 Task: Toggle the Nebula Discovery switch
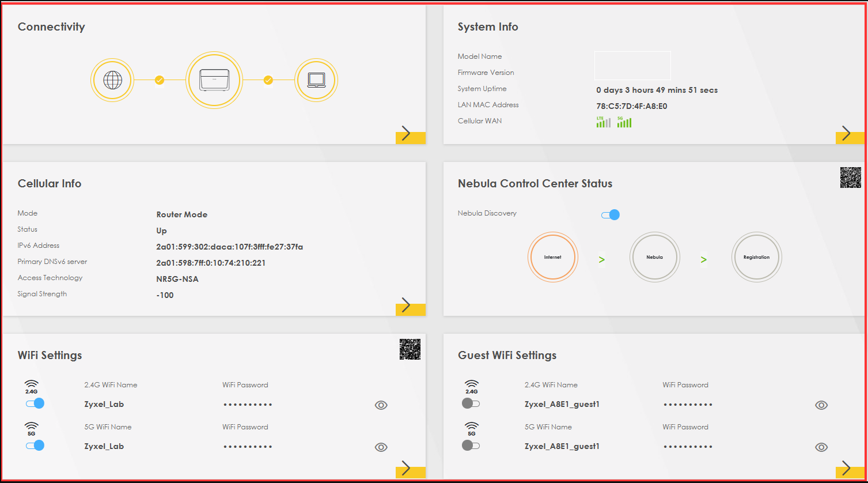(611, 215)
